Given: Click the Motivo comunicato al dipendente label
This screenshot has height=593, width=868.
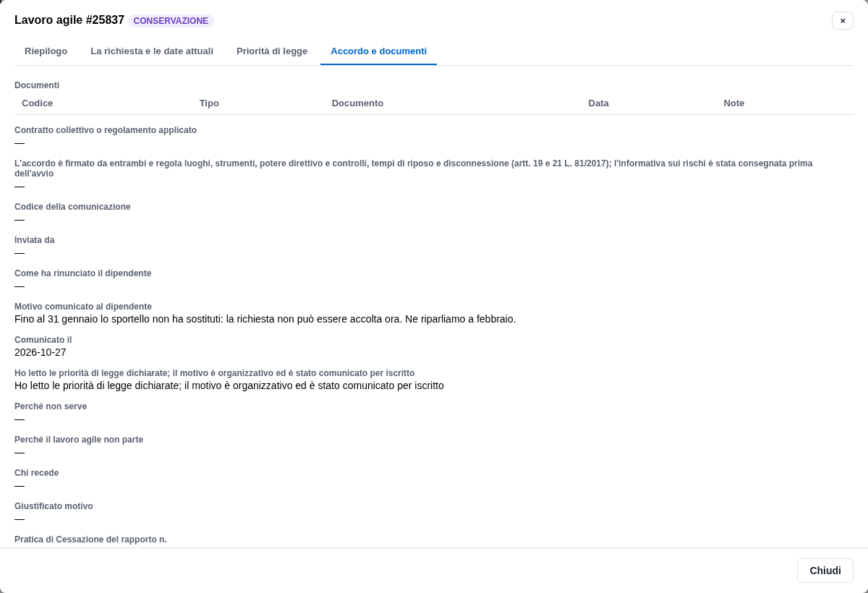Looking at the screenshot, I should [83, 307].
